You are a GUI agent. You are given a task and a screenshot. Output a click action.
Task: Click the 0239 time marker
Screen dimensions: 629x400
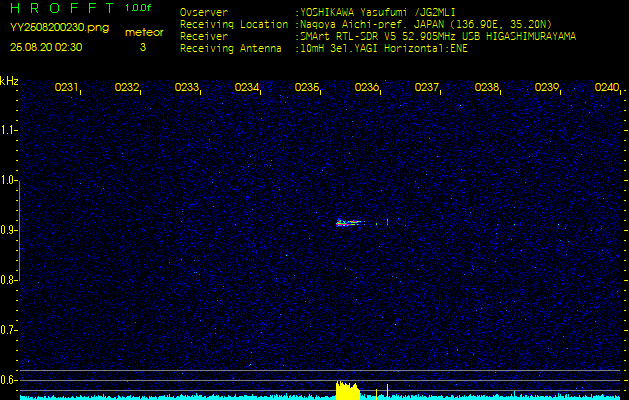547,87
